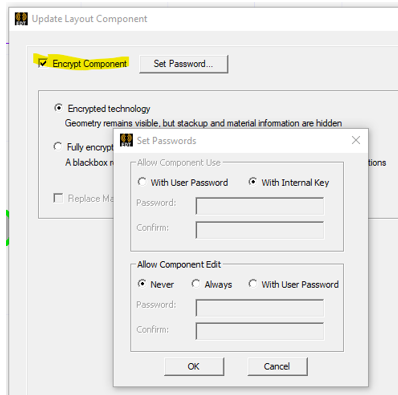This screenshot has width=398, height=395.
Task: Select With User Password for component use
Action: click(142, 182)
